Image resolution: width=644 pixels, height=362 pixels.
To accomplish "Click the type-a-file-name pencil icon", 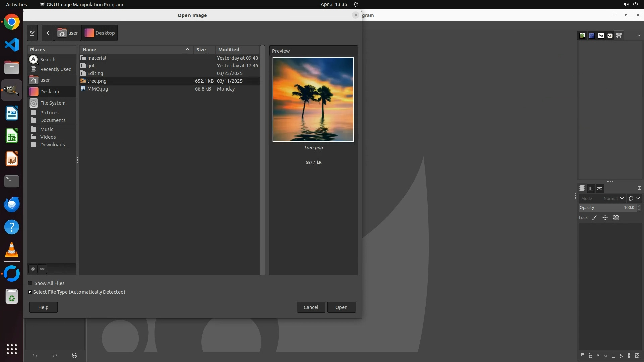I will click(32, 33).
